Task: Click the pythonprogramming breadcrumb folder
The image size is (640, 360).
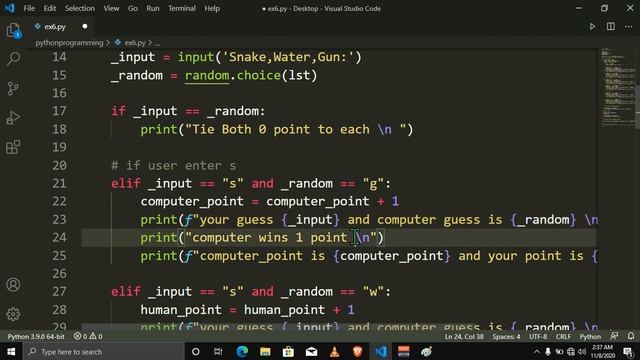Action: [69, 42]
